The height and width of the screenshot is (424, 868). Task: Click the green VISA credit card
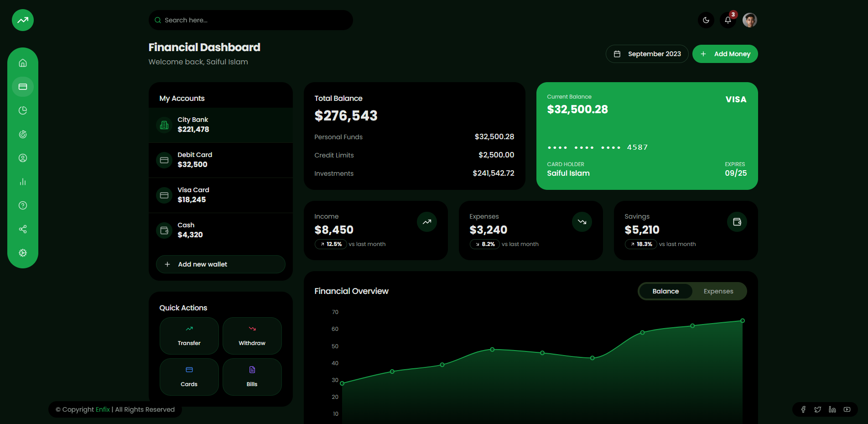point(647,136)
